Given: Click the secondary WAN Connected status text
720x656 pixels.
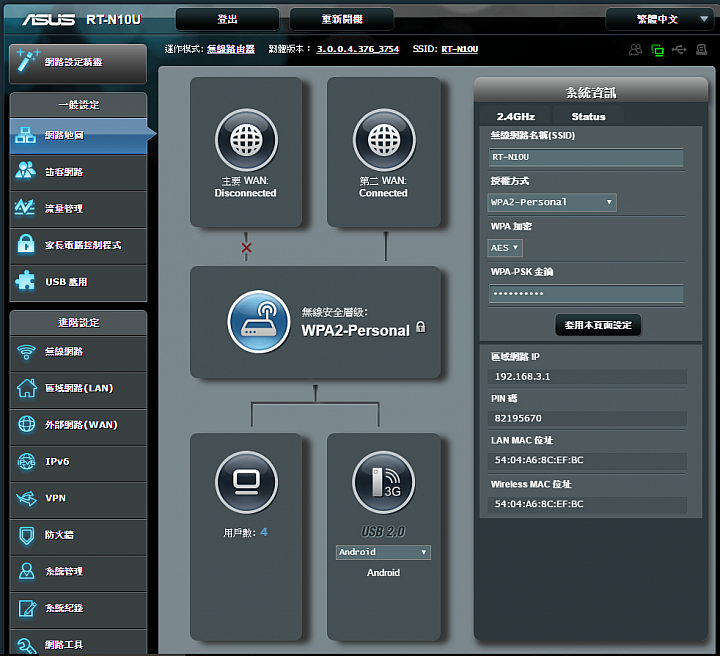Looking at the screenshot, I should click(x=383, y=193).
